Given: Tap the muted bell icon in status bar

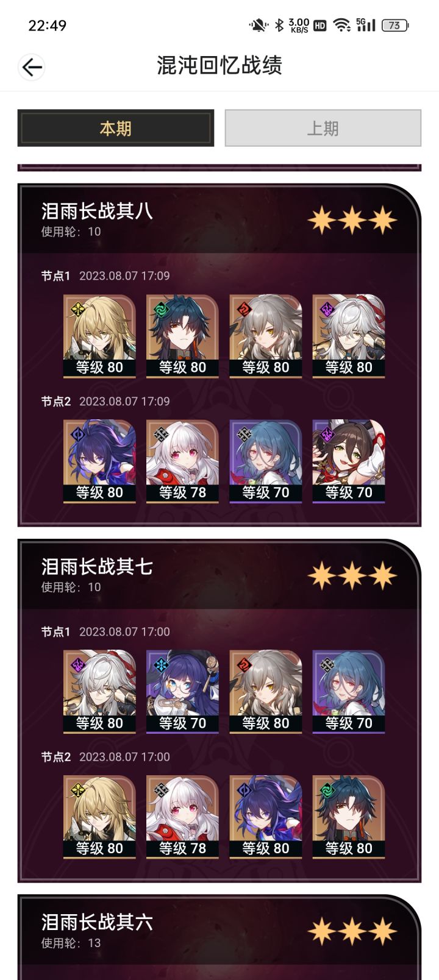Looking at the screenshot, I should (259, 25).
